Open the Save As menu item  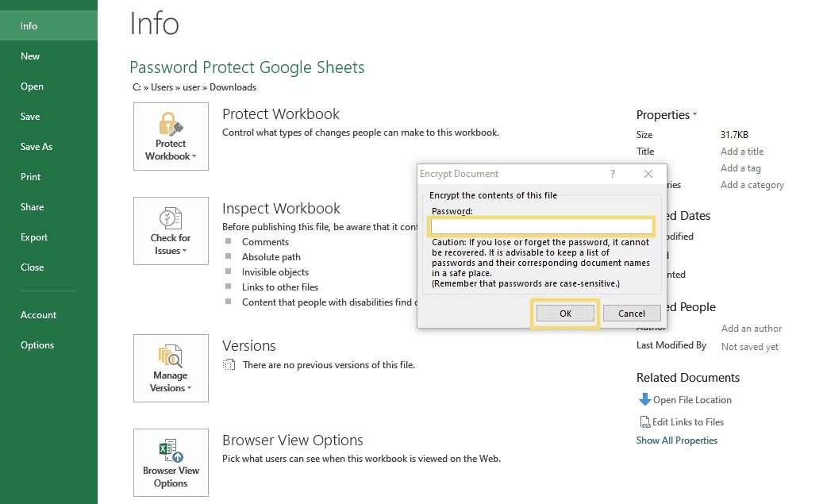click(37, 147)
